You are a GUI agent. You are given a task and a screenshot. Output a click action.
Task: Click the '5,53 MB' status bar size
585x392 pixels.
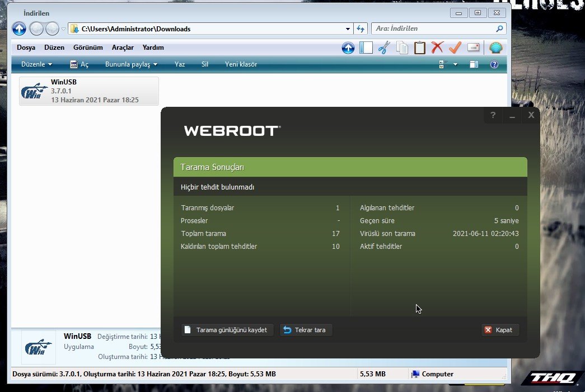[x=372, y=374]
